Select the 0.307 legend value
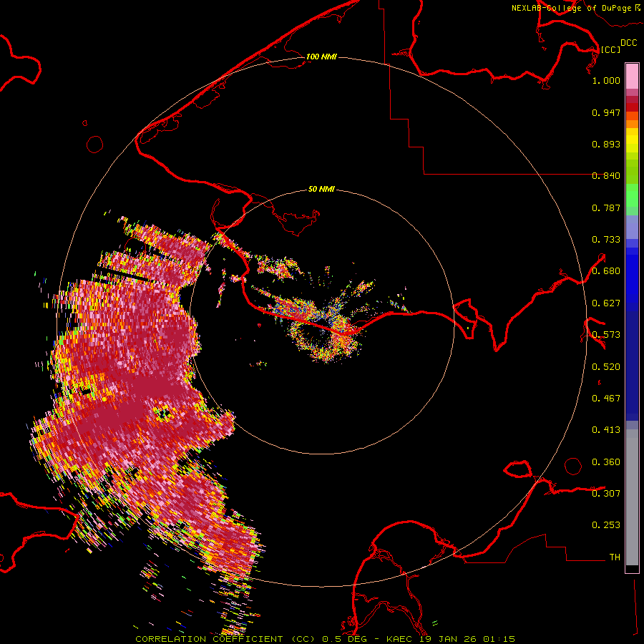Image resolution: width=644 pixels, height=644 pixels. coord(606,493)
